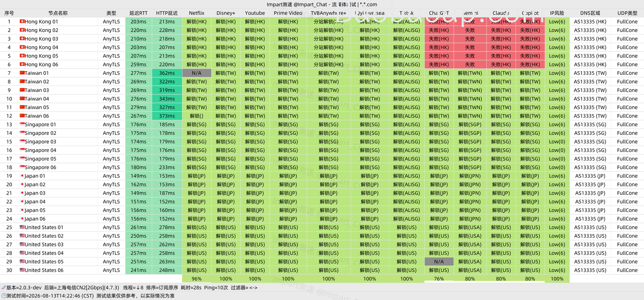This screenshot has height=300, width=644.
Task: Click the 测试时间 timestamp 2026-08-13T14:22:46
Action: coord(50,296)
